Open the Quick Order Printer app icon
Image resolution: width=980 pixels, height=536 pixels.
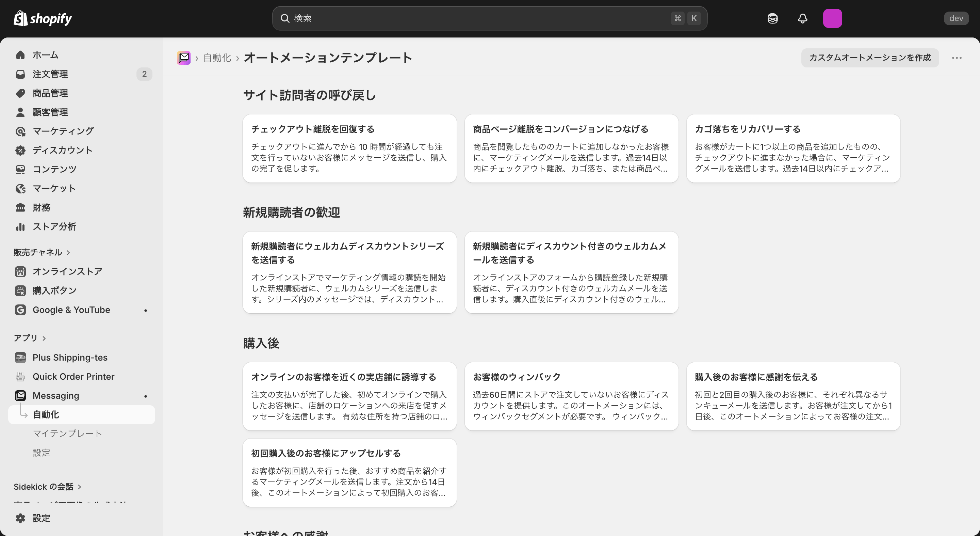click(x=20, y=377)
